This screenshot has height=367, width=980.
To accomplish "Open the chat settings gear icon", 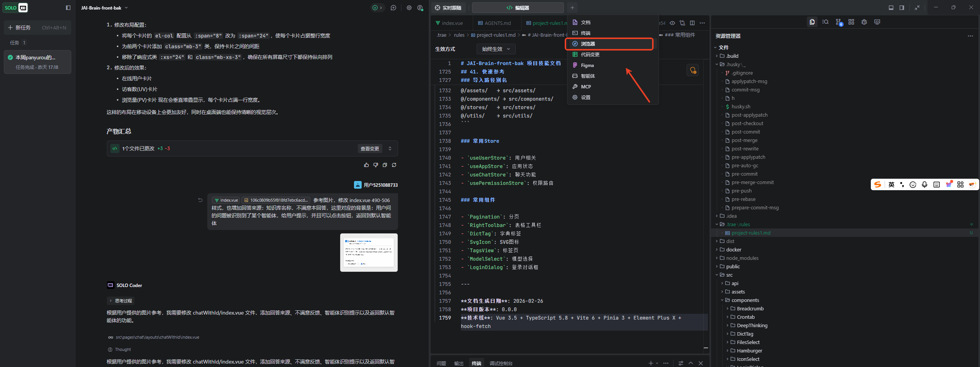I will 409,8.
